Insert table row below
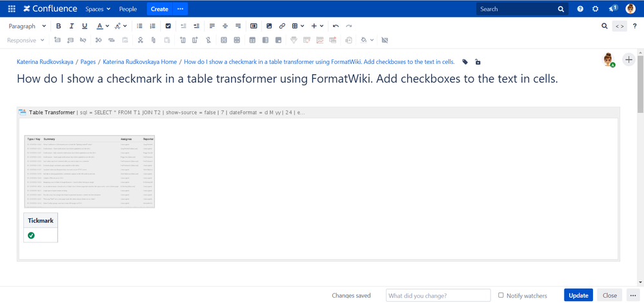 click(70, 40)
